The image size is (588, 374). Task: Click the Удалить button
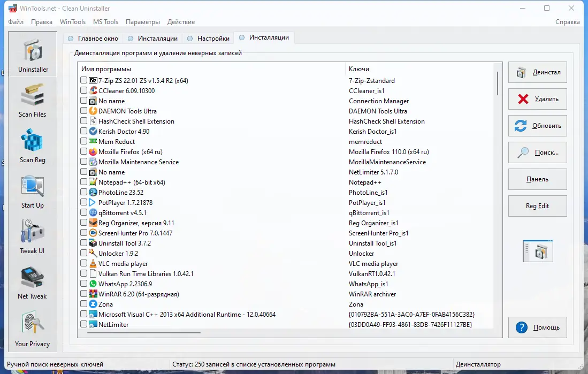coord(537,99)
